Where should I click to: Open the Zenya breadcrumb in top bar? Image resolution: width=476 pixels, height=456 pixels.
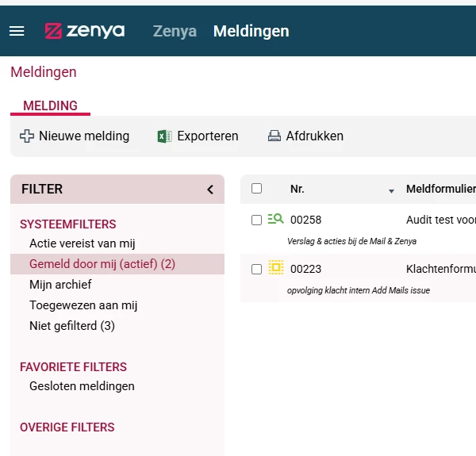[x=175, y=31]
